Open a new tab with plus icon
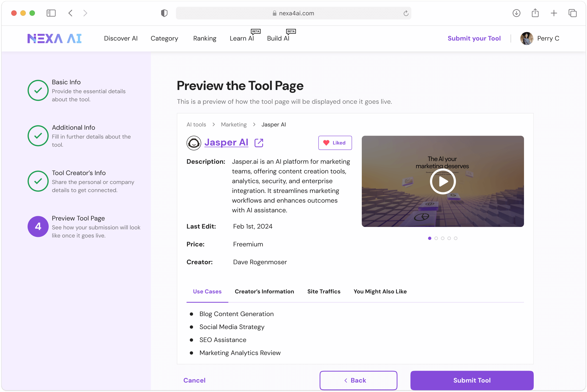The image size is (587, 392). coord(554,13)
